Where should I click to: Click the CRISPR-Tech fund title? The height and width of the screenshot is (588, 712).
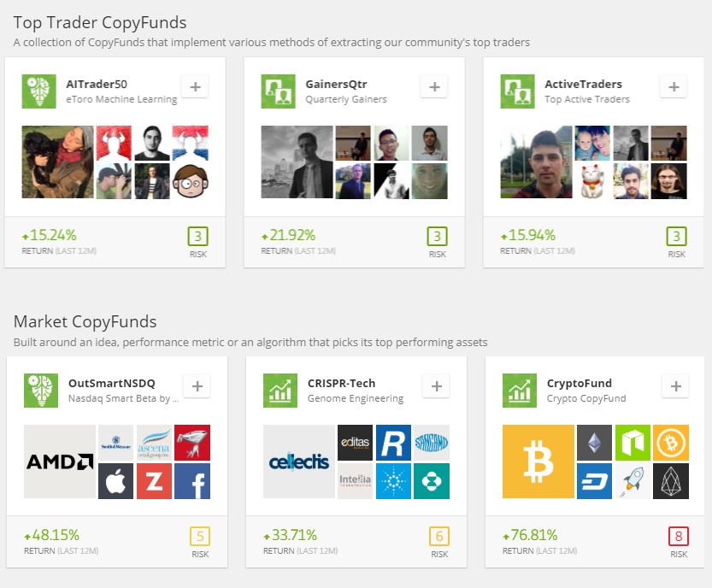(x=342, y=383)
